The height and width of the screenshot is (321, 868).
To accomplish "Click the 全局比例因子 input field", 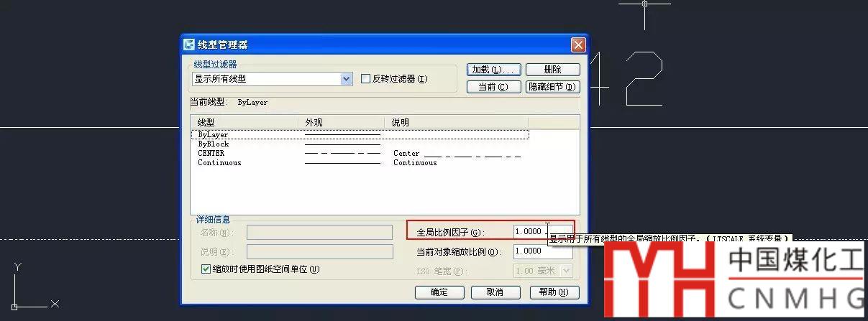I will click(x=543, y=232).
